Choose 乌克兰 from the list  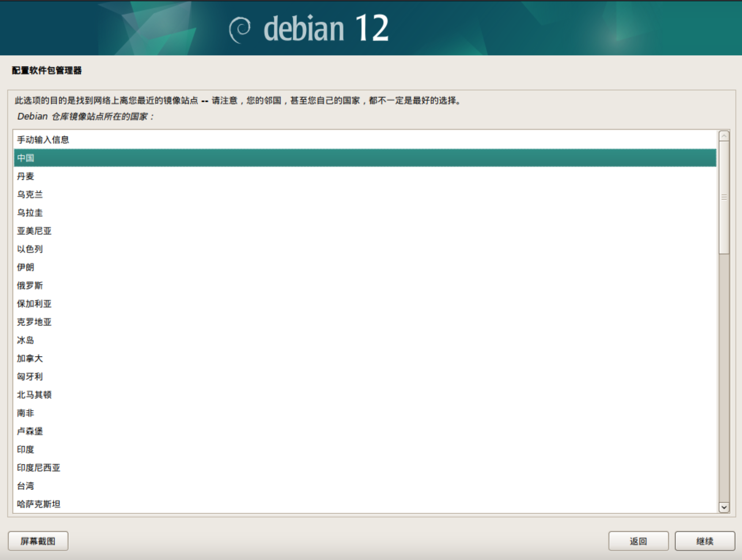click(30, 195)
